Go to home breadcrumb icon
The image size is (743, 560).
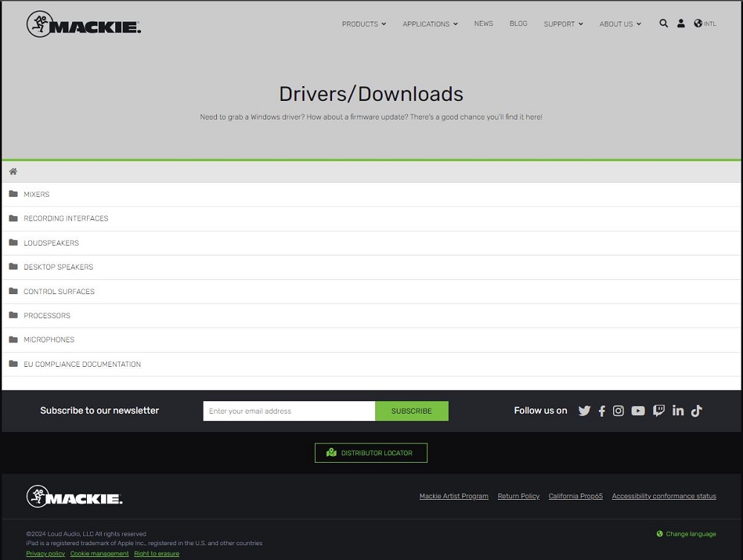tap(13, 172)
